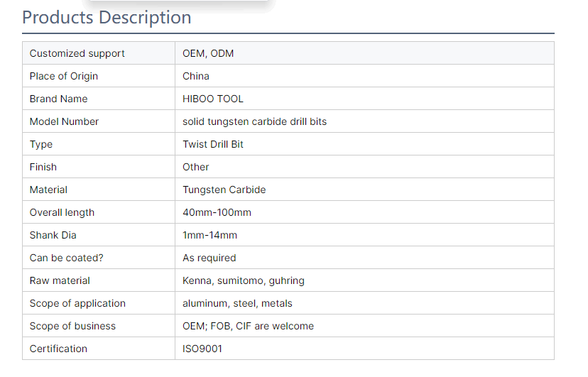Click the Finish row label
Viewport: 588px width, 377px height.
[43, 167]
